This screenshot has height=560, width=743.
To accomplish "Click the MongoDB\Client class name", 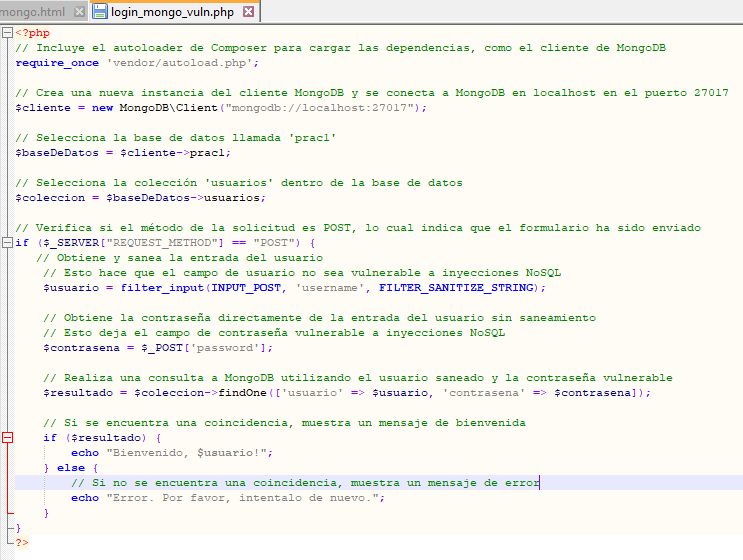I will point(169,108).
